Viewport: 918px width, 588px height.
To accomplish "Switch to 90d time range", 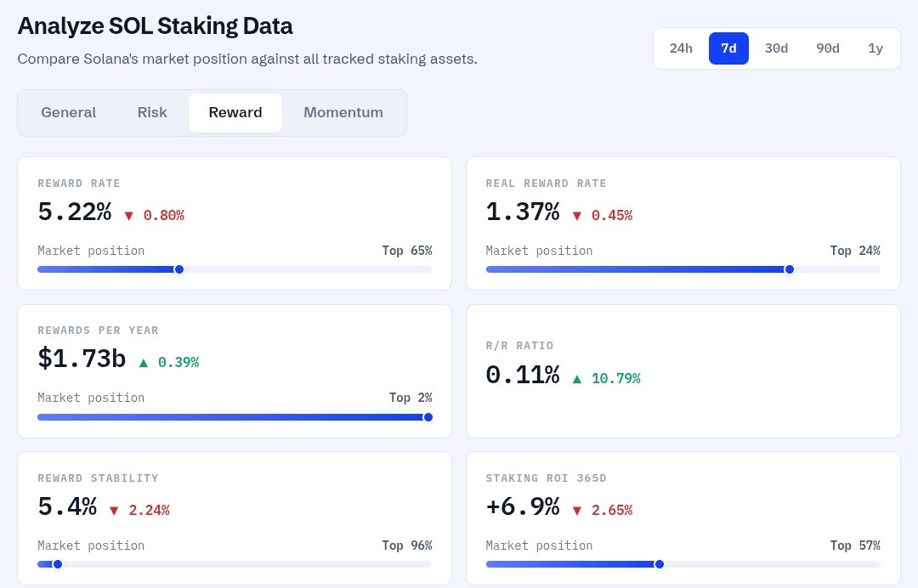I will tap(828, 48).
